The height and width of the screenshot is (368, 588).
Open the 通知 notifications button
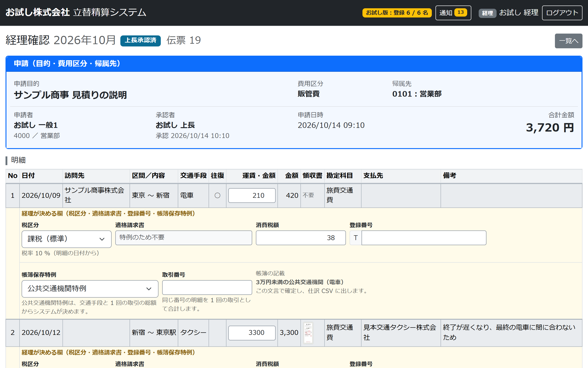[x=453, y=13]
